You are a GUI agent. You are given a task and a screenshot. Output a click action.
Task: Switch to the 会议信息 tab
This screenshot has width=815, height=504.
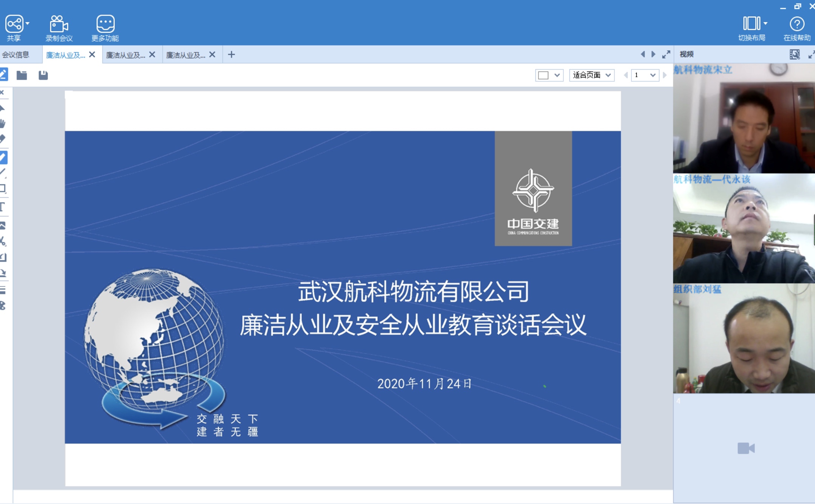(x=16, y=55)
